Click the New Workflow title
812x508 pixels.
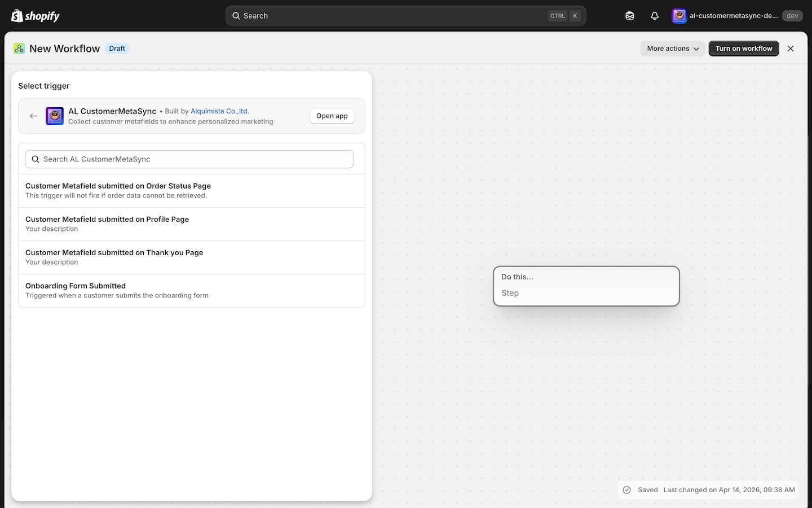pos(64,49)
